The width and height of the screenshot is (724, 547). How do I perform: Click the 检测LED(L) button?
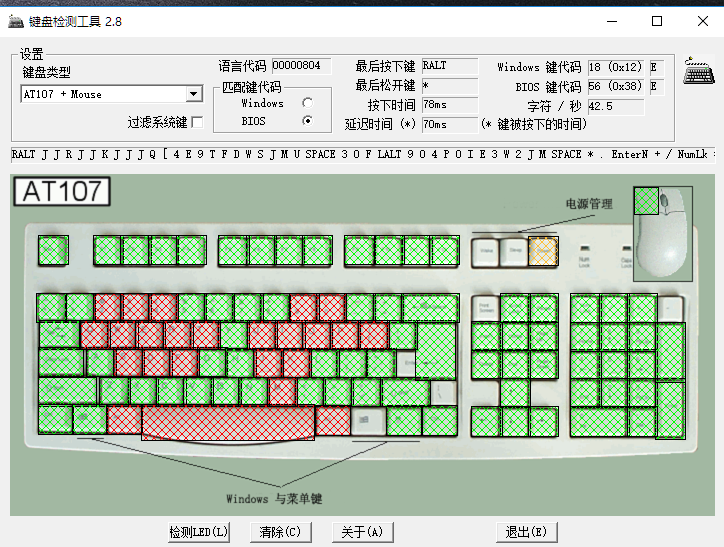199,532
